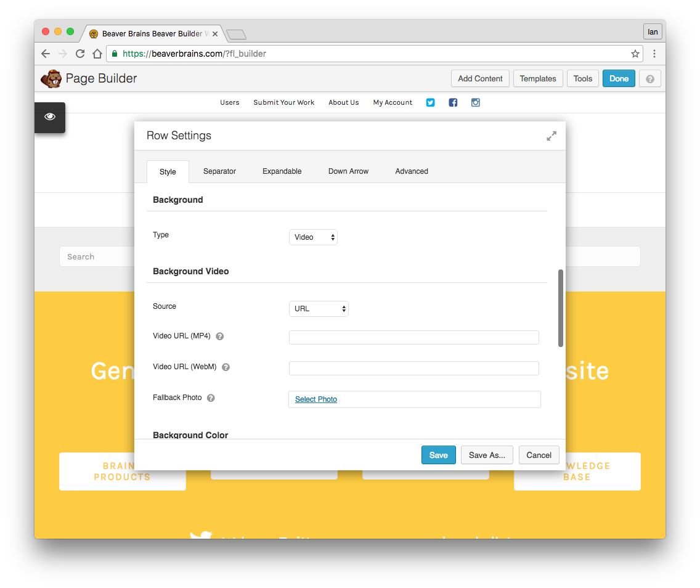
Task: Go forward in browser
Action: 62,54
